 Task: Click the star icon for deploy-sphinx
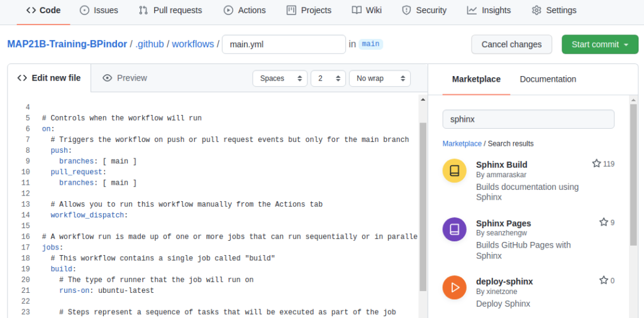click(603, 281)
